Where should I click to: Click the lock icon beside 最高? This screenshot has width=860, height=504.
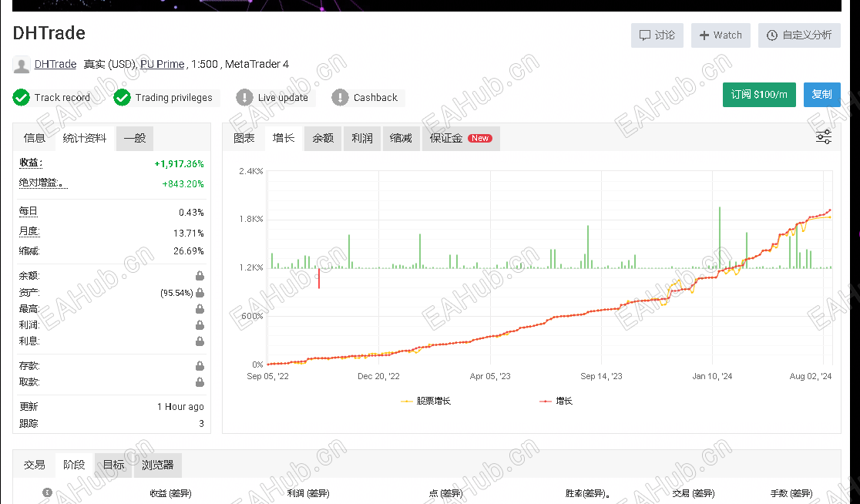pyautogui.click(x=200, y=309)
